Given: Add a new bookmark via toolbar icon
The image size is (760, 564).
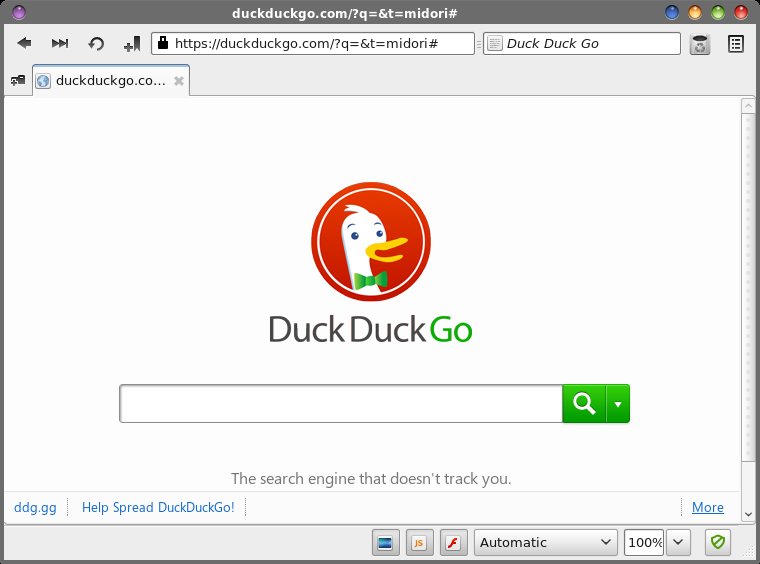Looking at the screenshot, I should 132,44.
